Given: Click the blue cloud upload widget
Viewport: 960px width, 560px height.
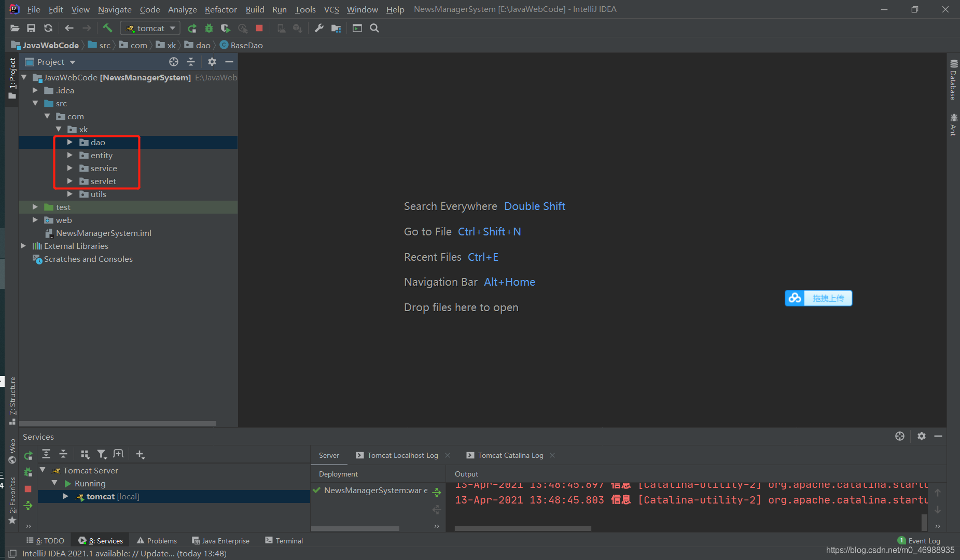Looking at the screenshot, I should 818,298.
